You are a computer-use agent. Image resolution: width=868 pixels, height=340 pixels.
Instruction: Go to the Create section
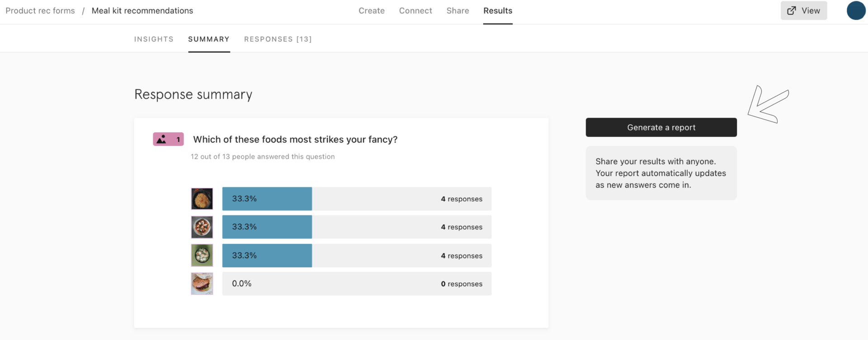point(372,11)
